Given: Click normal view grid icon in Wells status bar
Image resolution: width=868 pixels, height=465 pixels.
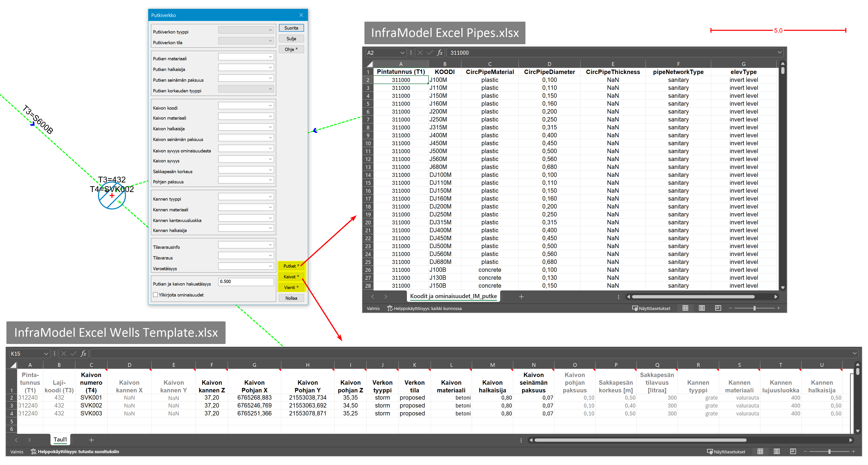Looking at the screenshot, I should click(x=760, y=452).
